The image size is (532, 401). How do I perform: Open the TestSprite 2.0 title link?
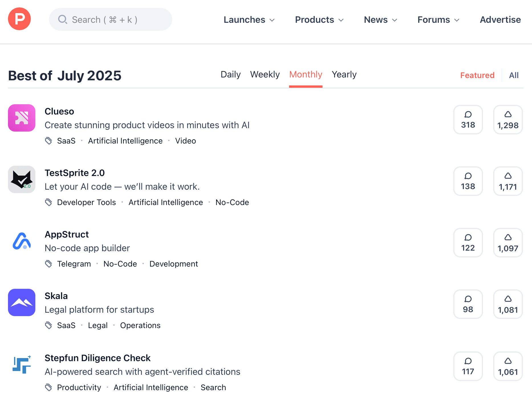pos(75,173)
